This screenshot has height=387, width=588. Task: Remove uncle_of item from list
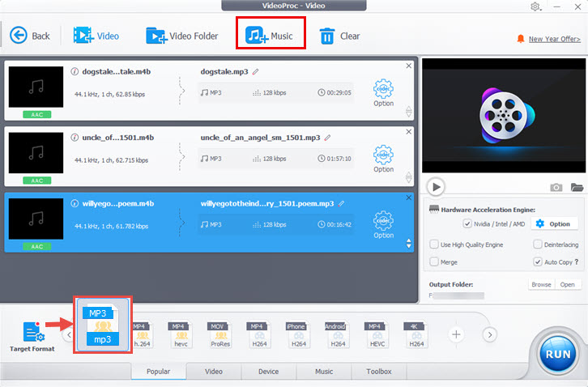pyautogui.click(x=409, y=132)
